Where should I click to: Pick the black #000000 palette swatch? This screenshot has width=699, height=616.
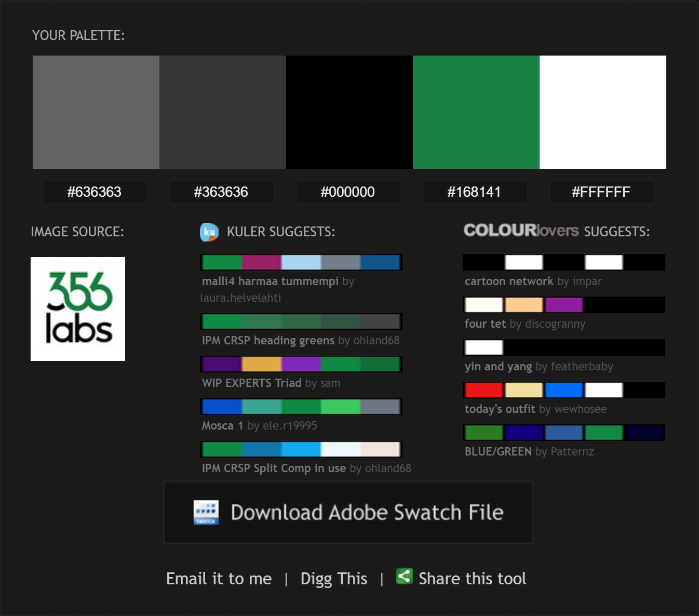pos(349,112)
